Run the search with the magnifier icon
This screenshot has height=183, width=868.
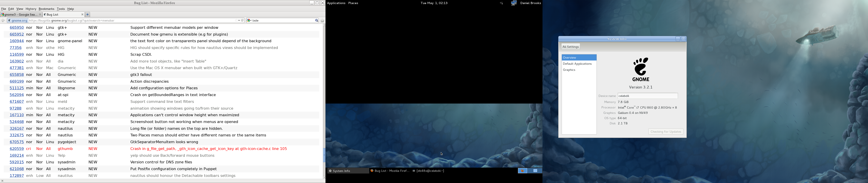pyautogui.click(x=316, y=21)
